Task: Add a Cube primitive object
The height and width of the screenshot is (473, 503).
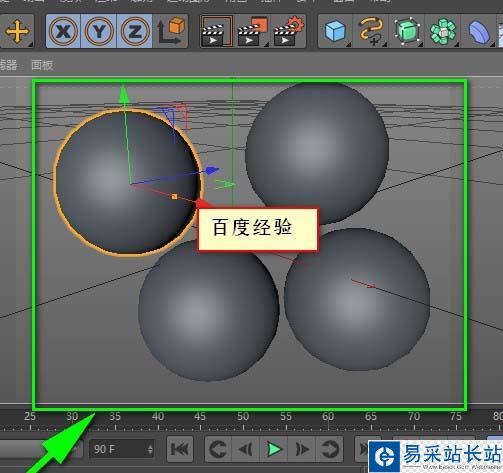Action: click(335, 32)
